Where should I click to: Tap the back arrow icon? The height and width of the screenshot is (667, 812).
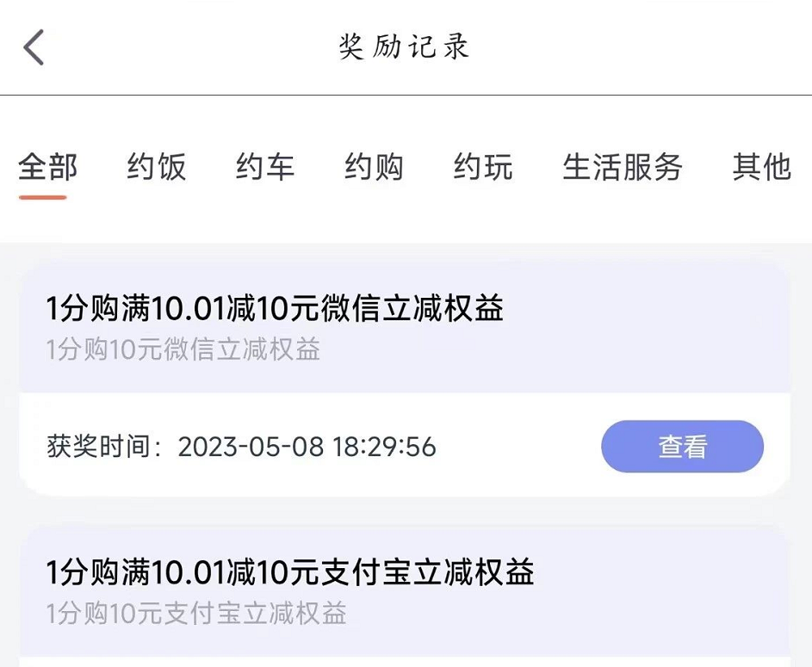click(x=34, y=47)
